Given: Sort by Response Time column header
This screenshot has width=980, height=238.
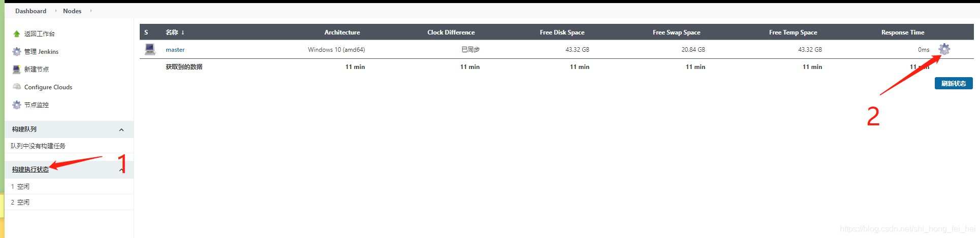Looking at the screenshot, I should pyautogui.click(x=903, y=32).
